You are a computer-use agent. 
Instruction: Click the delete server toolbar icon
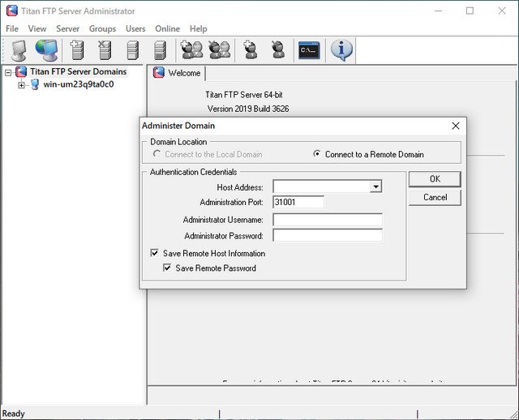[x=105, y=50]
